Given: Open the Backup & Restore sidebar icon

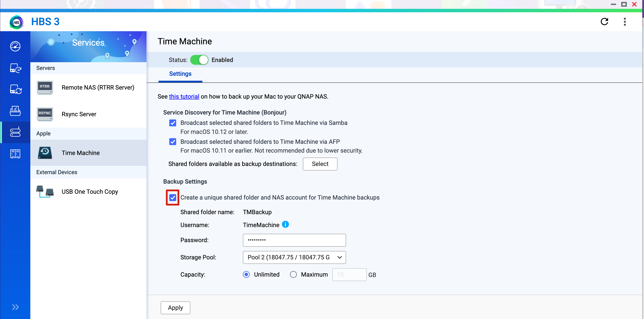Looking at the screenshot, I should (x=15, y=68).
